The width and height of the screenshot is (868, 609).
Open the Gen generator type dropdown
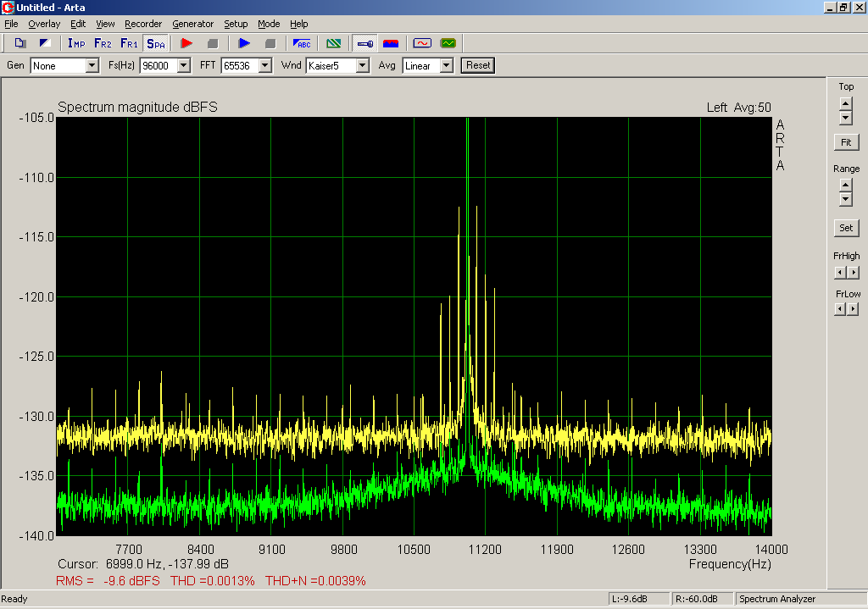(92, 66)
